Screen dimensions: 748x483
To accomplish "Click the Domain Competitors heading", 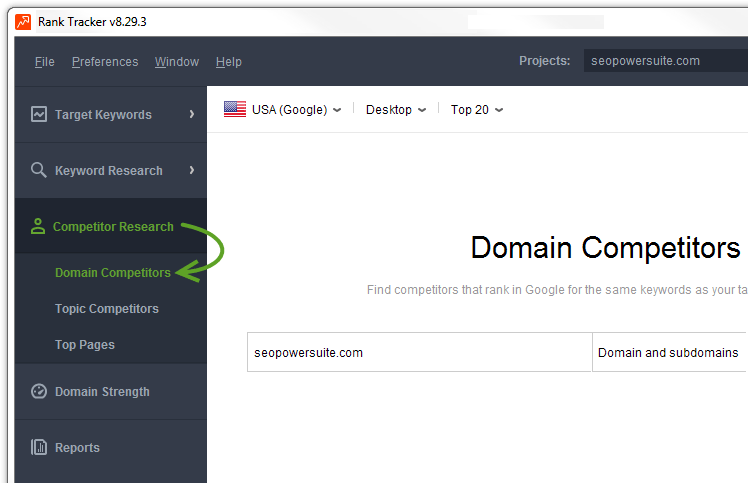I will coord(605,248).
